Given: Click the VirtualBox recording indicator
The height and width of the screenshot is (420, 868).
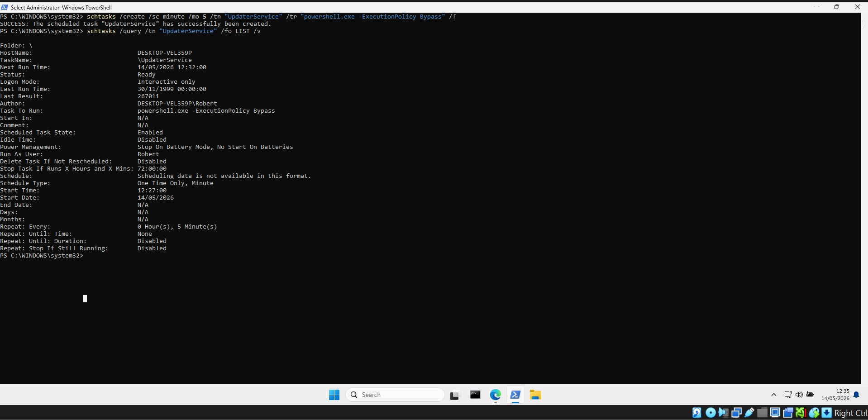Looking at the screenshot, I should [788, 413].
